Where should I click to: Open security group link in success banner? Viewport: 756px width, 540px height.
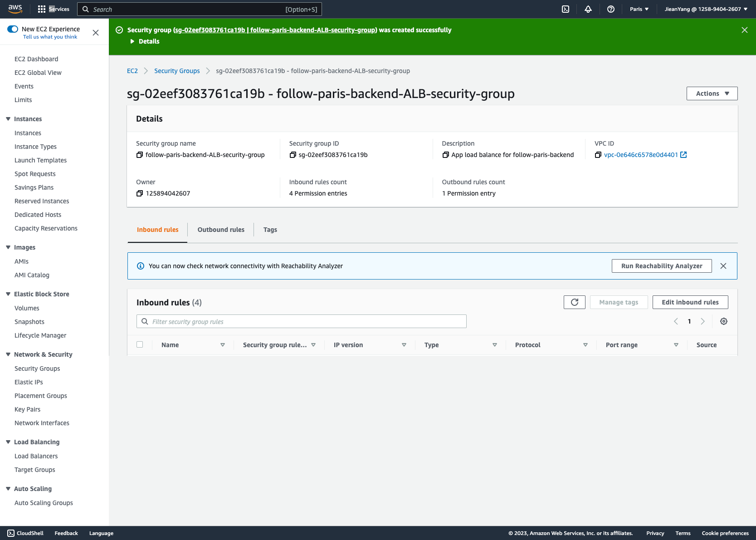(x=275, y=30)
